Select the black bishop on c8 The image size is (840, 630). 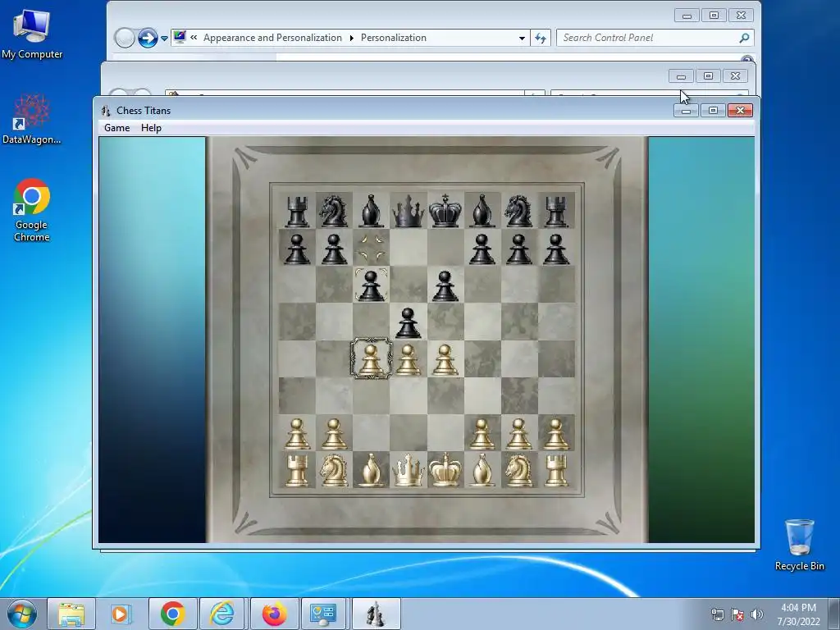tap(372, 211)
